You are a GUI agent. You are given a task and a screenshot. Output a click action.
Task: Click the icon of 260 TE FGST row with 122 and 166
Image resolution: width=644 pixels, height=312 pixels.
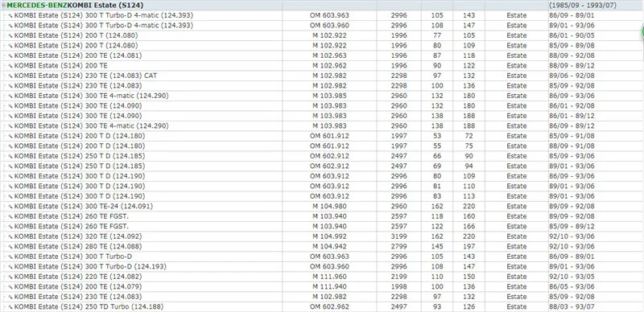(x=10, y=226)
